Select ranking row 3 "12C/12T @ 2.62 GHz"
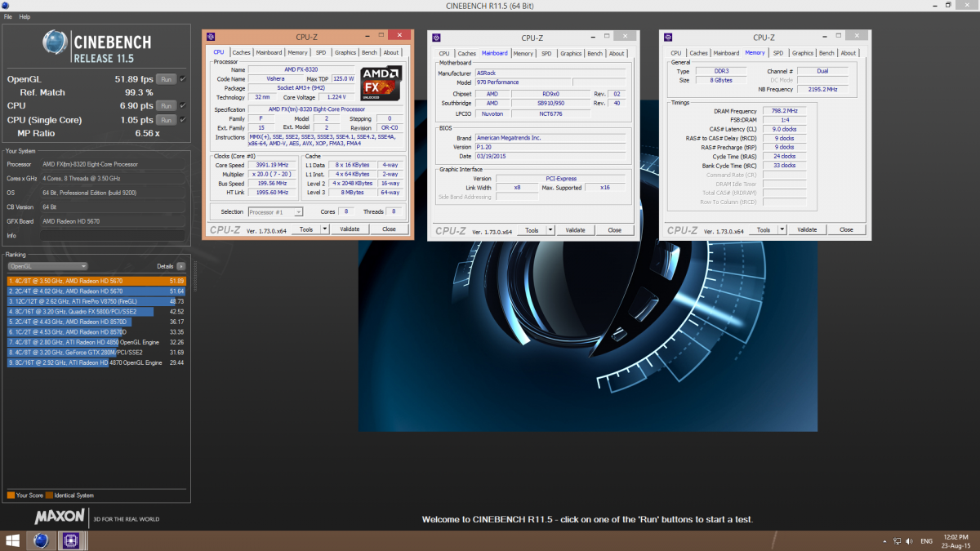Viewport: 980px width, 551px height. coord(96,301)
